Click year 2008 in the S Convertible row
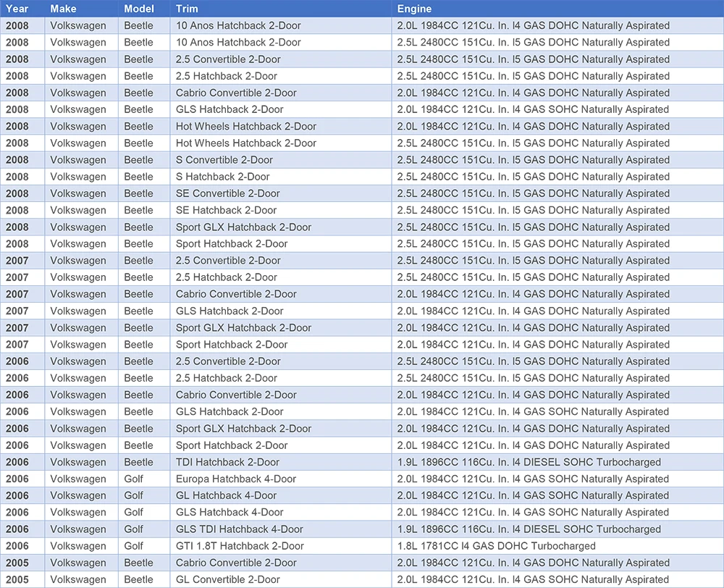Viewport: 724px width, 588px height. [x=22, y=160]
